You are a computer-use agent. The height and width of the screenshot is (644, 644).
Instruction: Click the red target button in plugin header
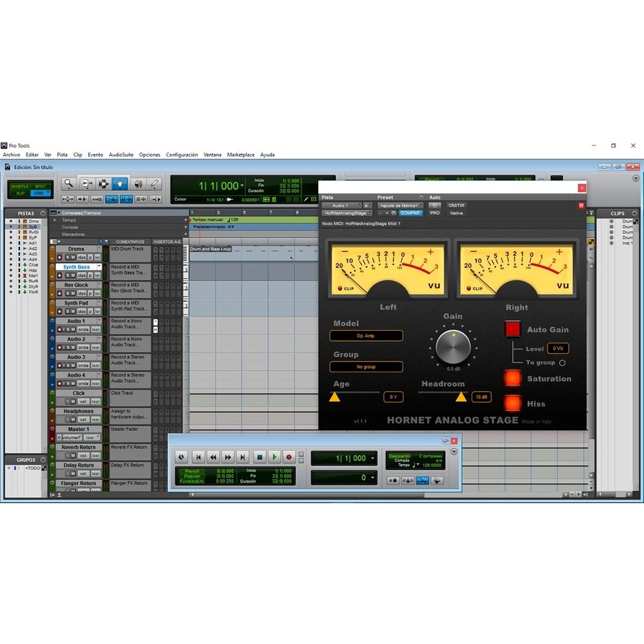coord(581,206)
